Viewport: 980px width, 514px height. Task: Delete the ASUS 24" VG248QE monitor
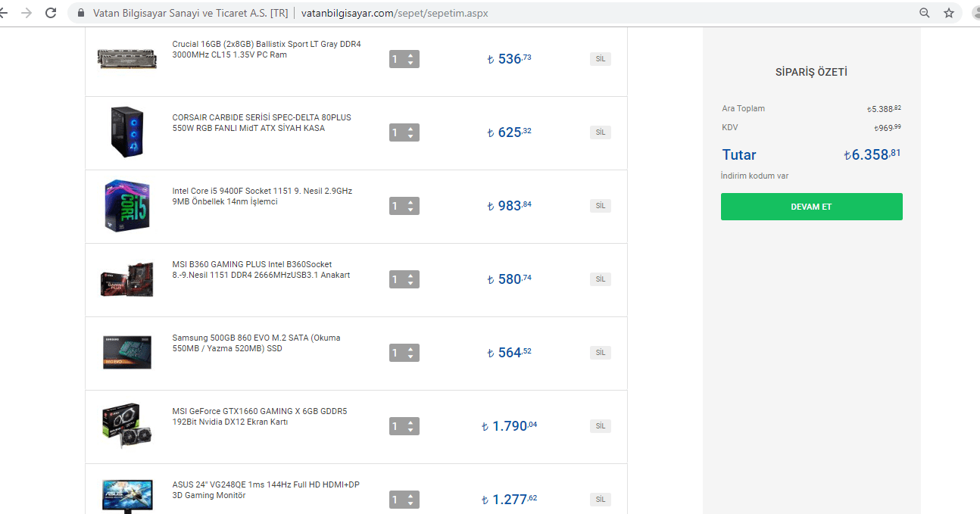pos(601,500)
